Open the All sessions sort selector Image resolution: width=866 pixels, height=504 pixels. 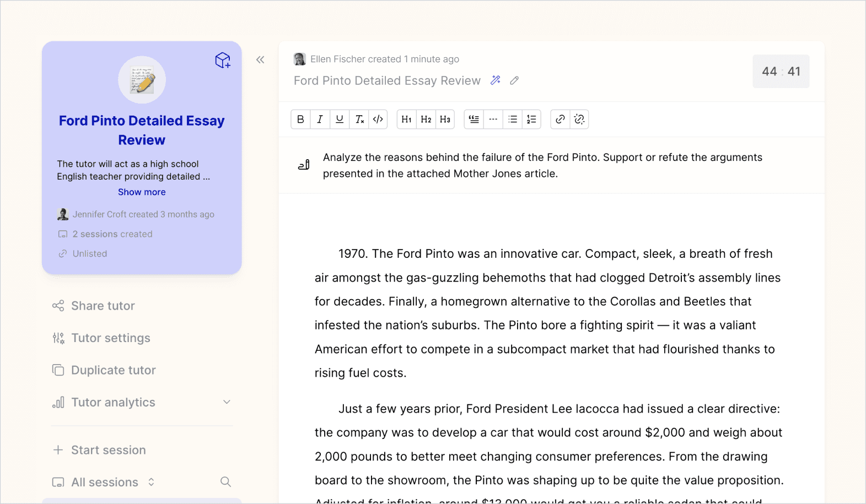point(151,482)
